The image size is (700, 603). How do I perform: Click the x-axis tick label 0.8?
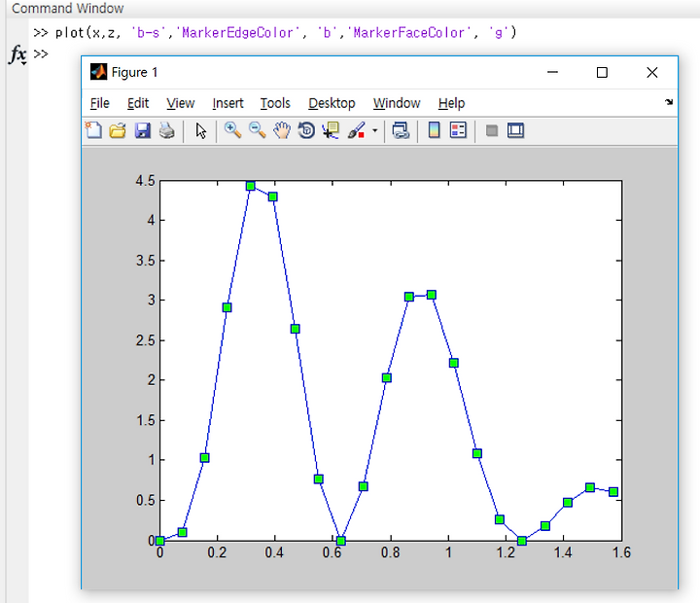point(391,553)
